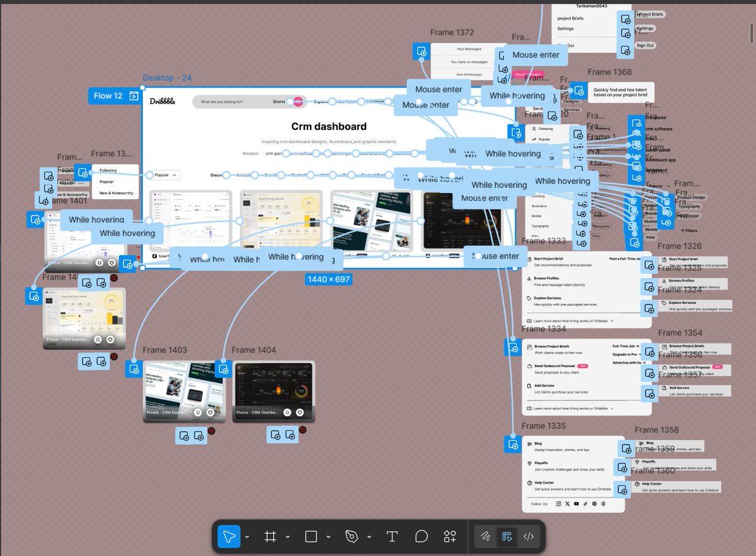Select the Frame 1358 label
Screen dimensions: 756x556
(656, 429)
